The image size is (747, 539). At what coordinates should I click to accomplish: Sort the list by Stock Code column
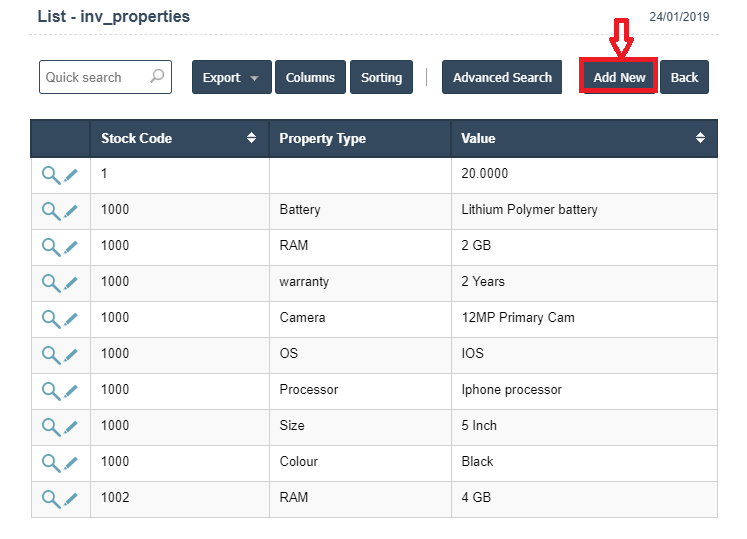pos(251,139)
